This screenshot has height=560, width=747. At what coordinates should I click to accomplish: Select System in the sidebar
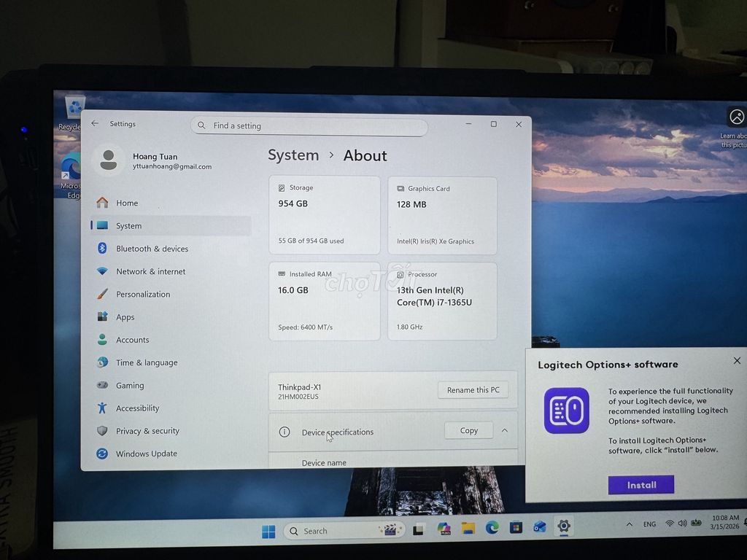171,226
